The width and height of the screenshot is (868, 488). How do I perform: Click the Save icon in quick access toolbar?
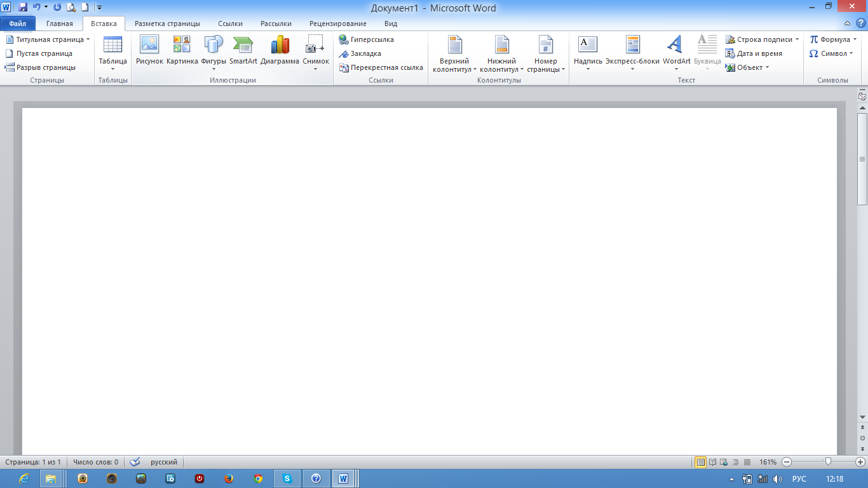(23, 8)
